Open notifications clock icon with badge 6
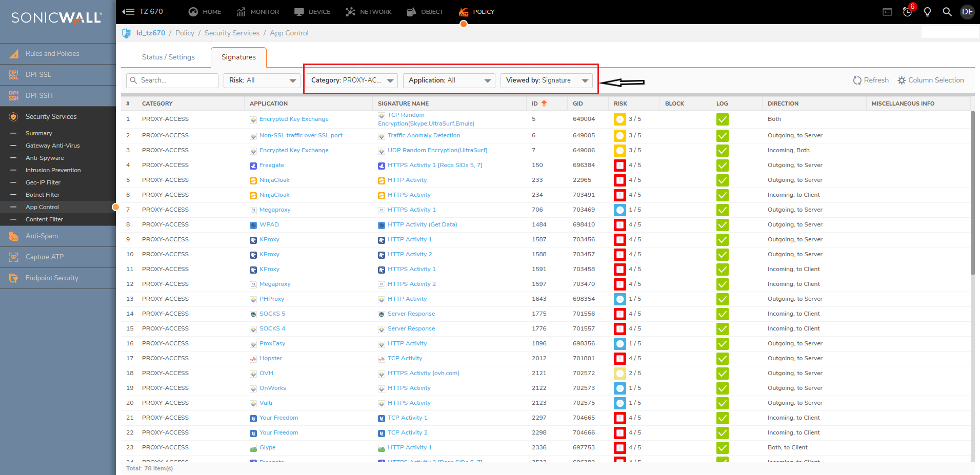 (x=907, y=12)
